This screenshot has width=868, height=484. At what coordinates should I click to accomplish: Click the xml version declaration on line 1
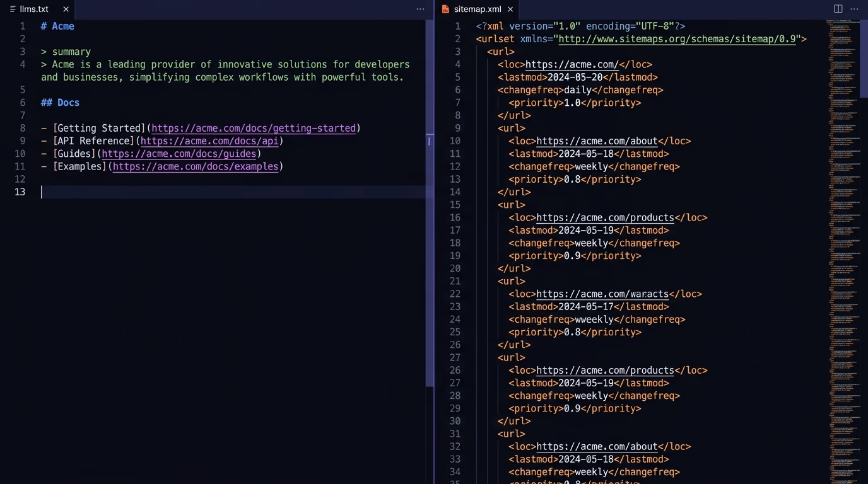pyautogui.click(x=580, y=26)
